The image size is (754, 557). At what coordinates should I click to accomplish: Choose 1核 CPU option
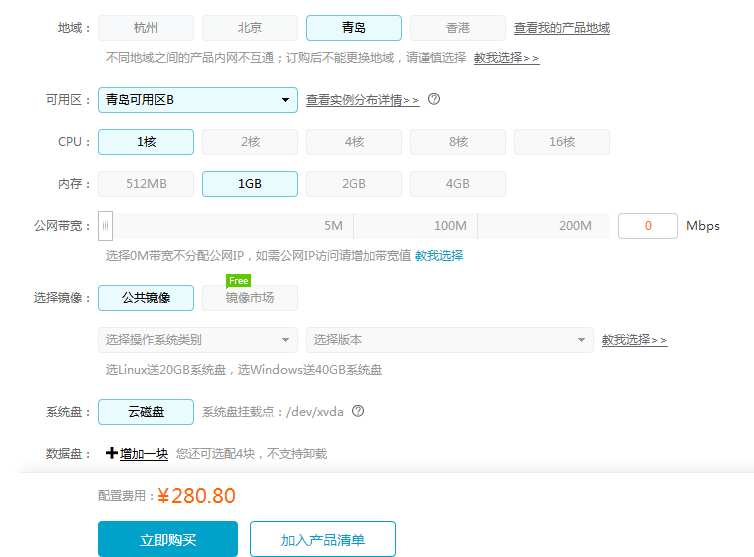coord(146,142)
